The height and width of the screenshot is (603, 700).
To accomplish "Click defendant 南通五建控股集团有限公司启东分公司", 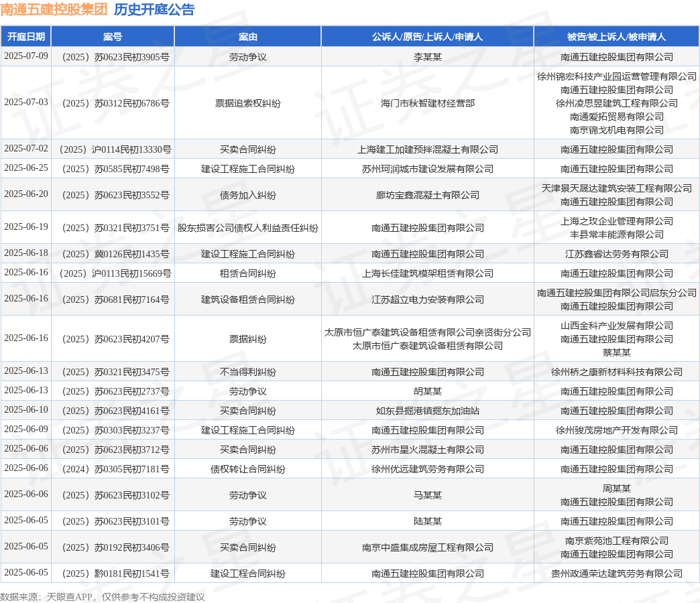I will [x=616, y=293].
